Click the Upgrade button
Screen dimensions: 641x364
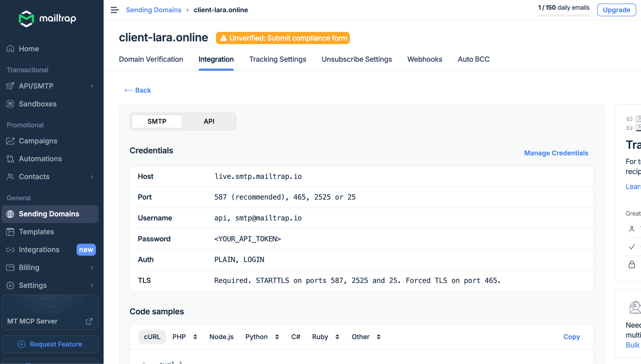[616, 10]
